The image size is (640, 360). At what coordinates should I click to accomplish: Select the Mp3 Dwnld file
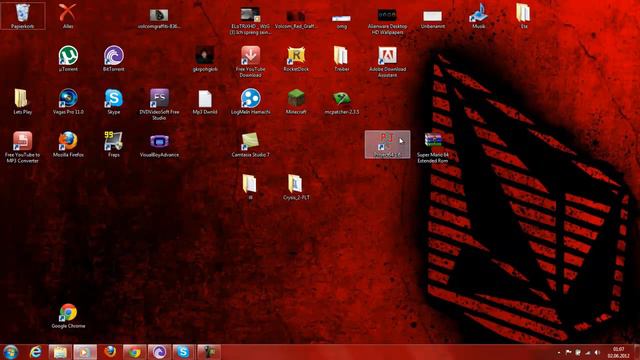(x=205, y=102)
